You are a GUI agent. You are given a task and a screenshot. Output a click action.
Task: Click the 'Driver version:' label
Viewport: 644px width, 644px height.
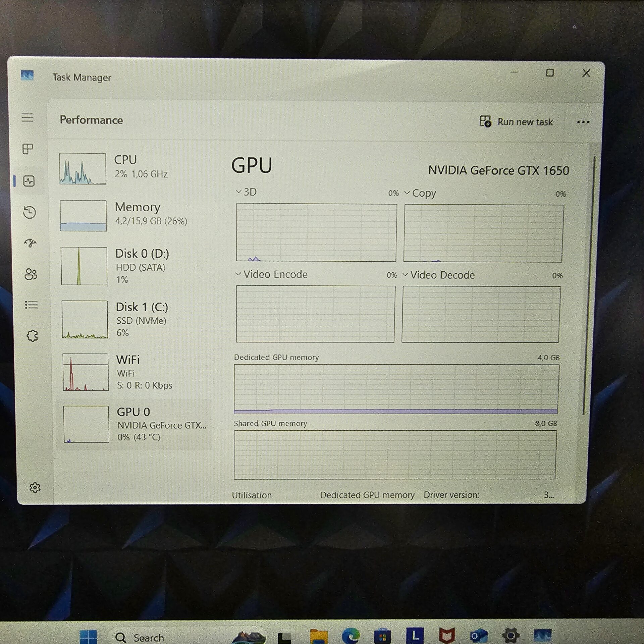point(451,495)
